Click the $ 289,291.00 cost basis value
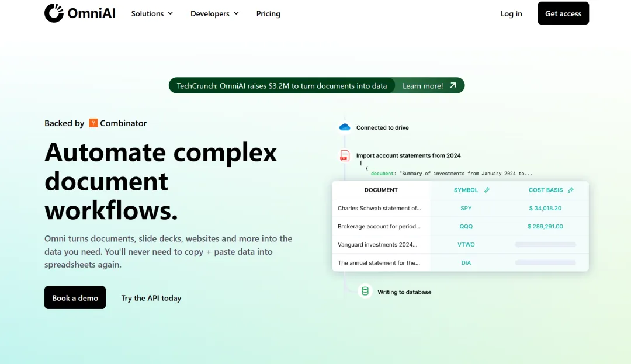 (545, 226)
